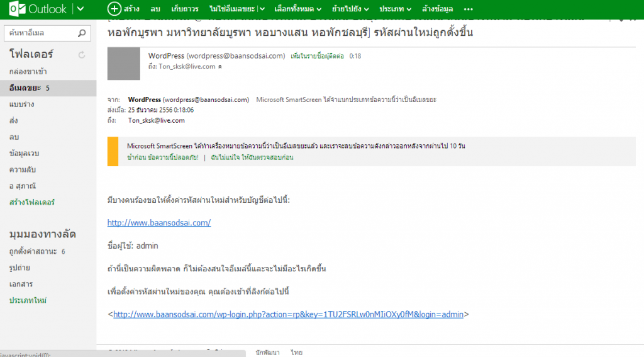Screen dimensions: 644x357
Task: Open the แบบร่าง drafts folder
Action: click(22, 105)
